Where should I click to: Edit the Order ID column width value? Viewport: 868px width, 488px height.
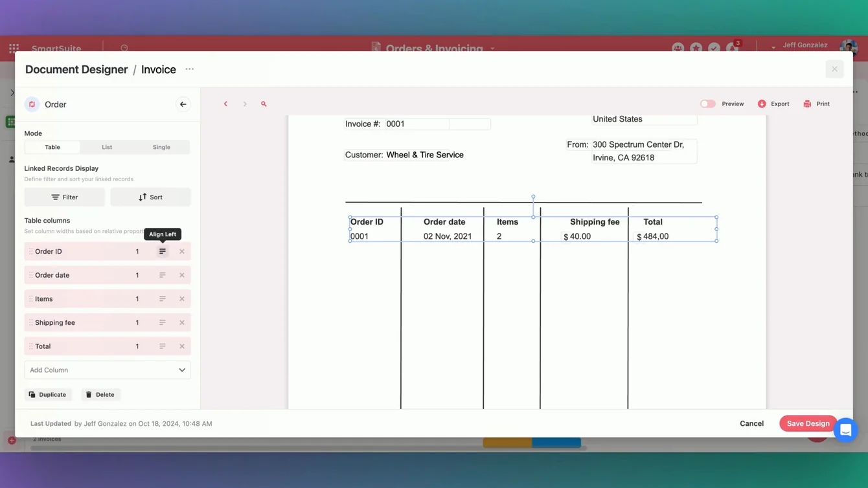pos(137,251)
